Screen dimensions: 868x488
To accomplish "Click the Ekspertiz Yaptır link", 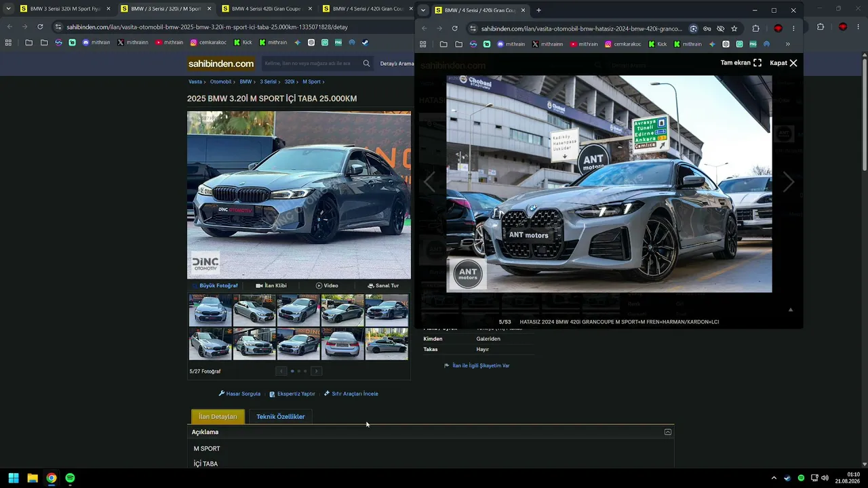I will (x=292, y=394).
